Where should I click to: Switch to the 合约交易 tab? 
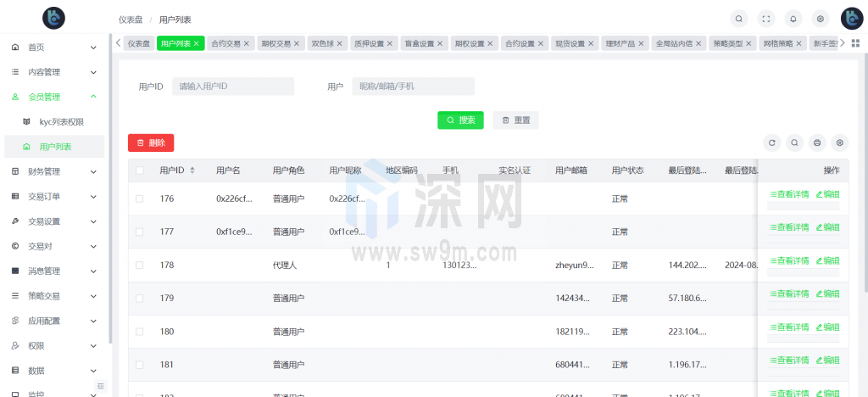[x=225, y=43]
